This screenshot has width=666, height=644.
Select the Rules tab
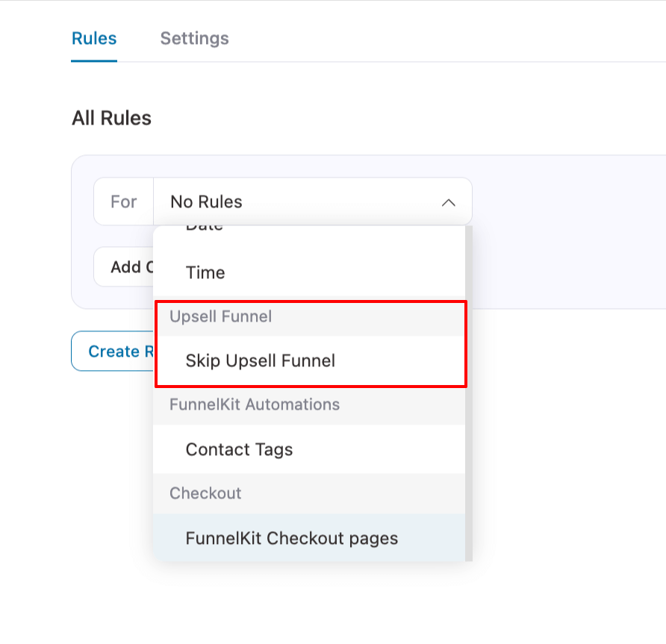[x=93, y=38]
